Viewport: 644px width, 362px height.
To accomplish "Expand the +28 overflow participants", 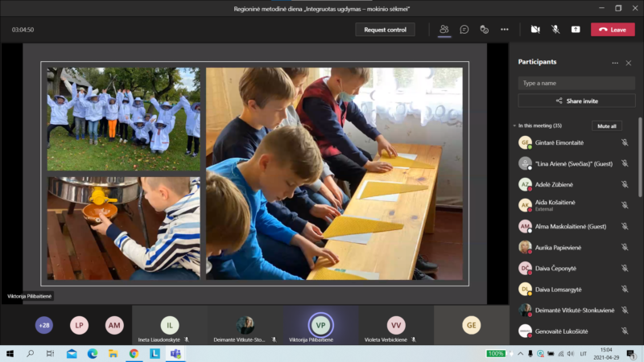I will (x=44, y=325).
